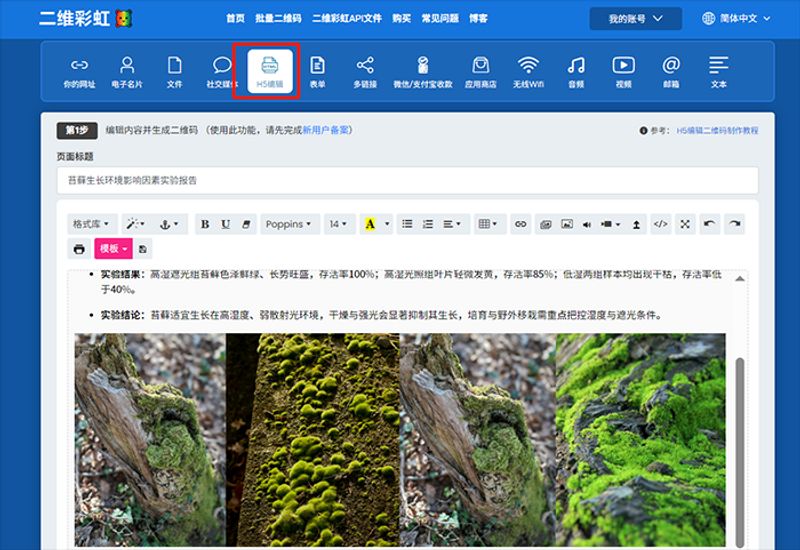Choose the 电子名片 QR type
This screenshot has height=550, width=800.
click(127, 71)
